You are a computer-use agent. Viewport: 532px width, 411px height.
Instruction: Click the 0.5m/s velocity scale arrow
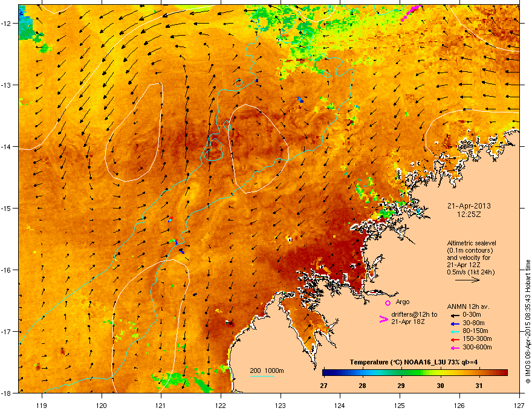[x=467, y=280]
